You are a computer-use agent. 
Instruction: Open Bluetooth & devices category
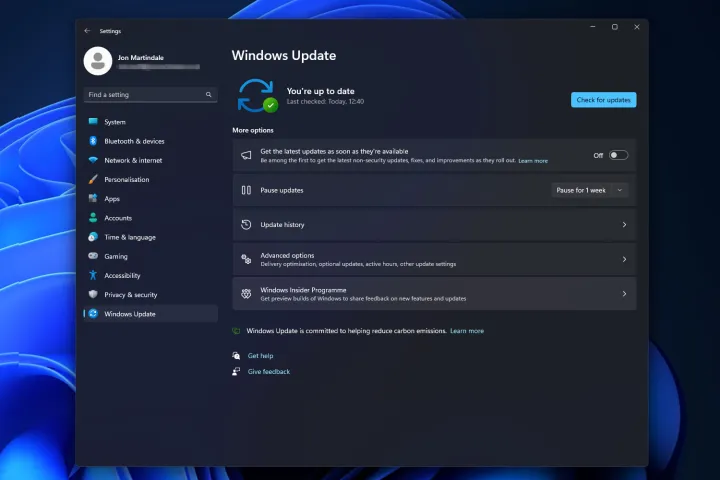[151, 141]
